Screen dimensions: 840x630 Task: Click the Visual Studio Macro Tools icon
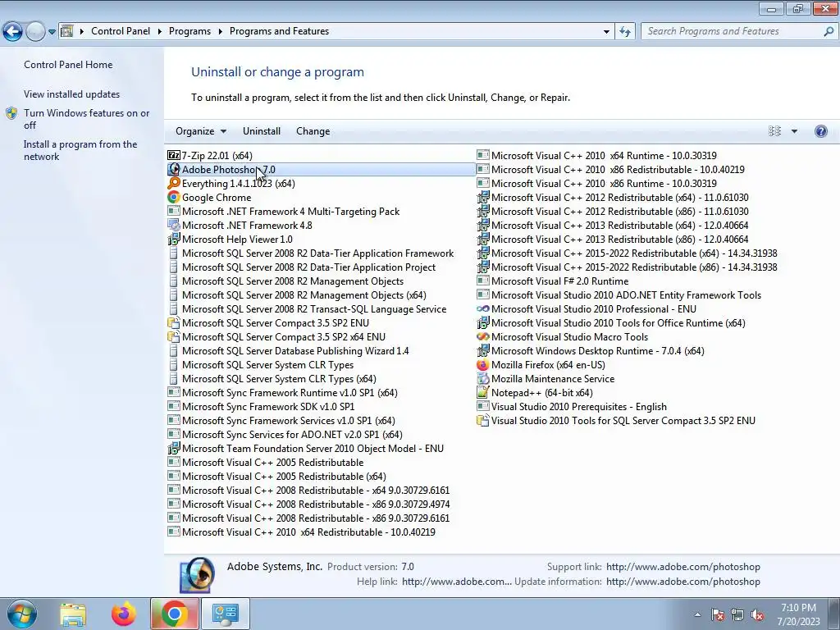[482, 337]
